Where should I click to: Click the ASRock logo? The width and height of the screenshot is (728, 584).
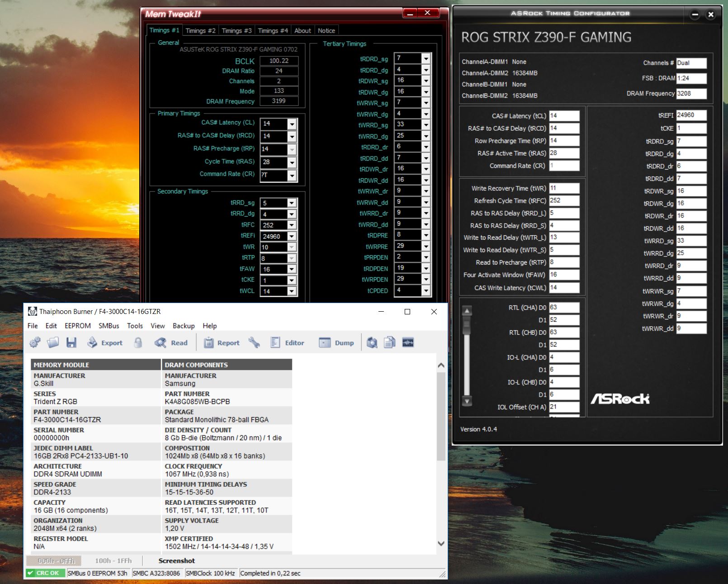(620, 399)
